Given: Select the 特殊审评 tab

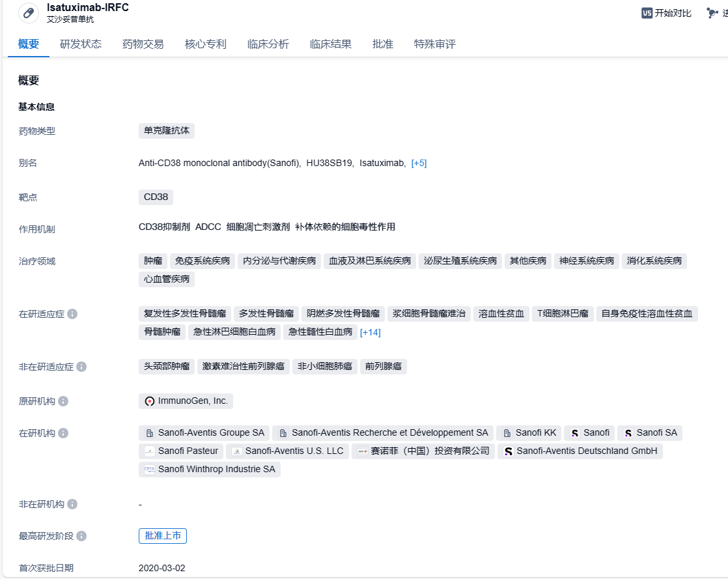Looking at the screenshot, I should (435, 44).
